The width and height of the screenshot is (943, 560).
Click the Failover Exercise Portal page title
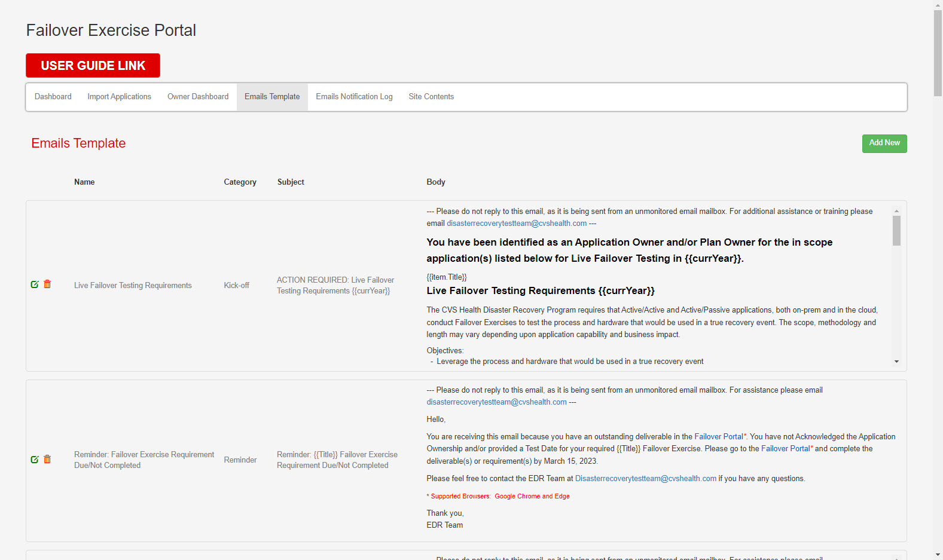coord(111,30)
